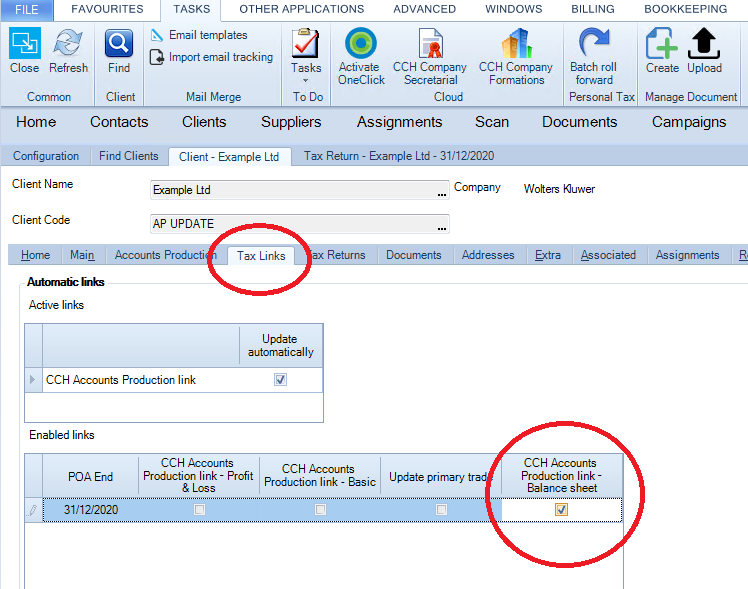Click the Close icon in Common group
Screen dimensions: 748x589
pyautogui.click(x=24, y=43)
